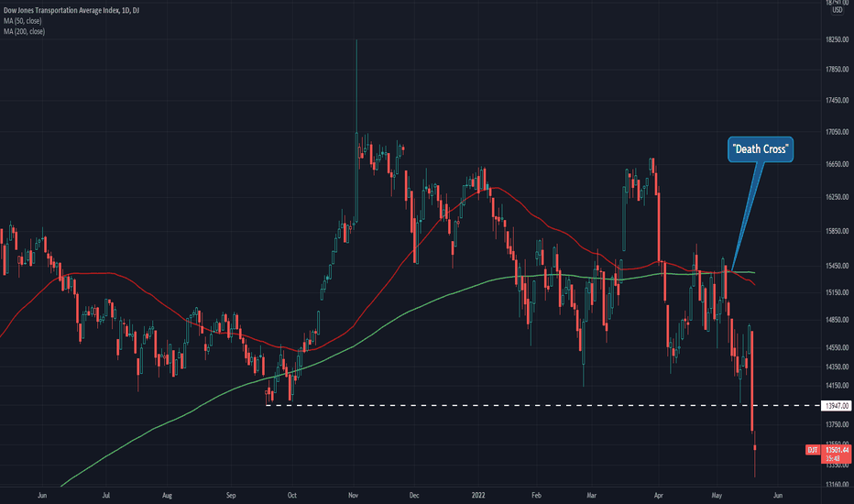Click the 13160.00 price axis label

point(838,485)
